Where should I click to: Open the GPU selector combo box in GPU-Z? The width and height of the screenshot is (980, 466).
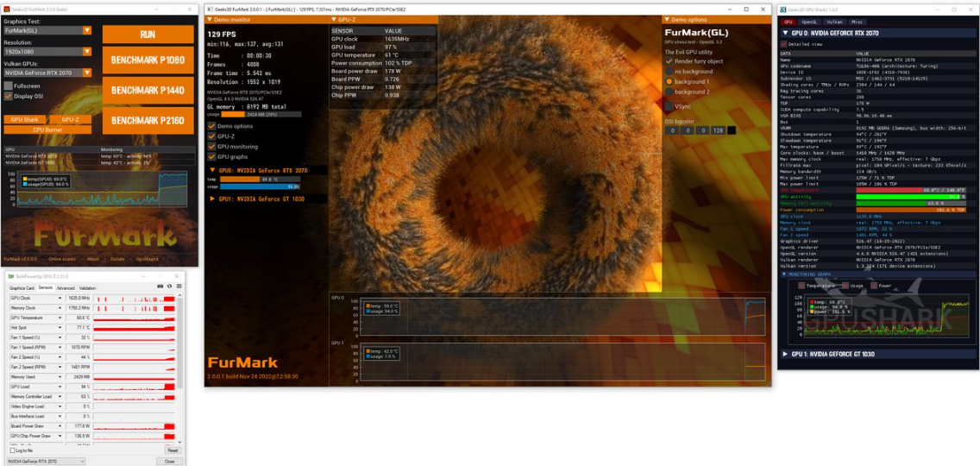click(47, 461)
